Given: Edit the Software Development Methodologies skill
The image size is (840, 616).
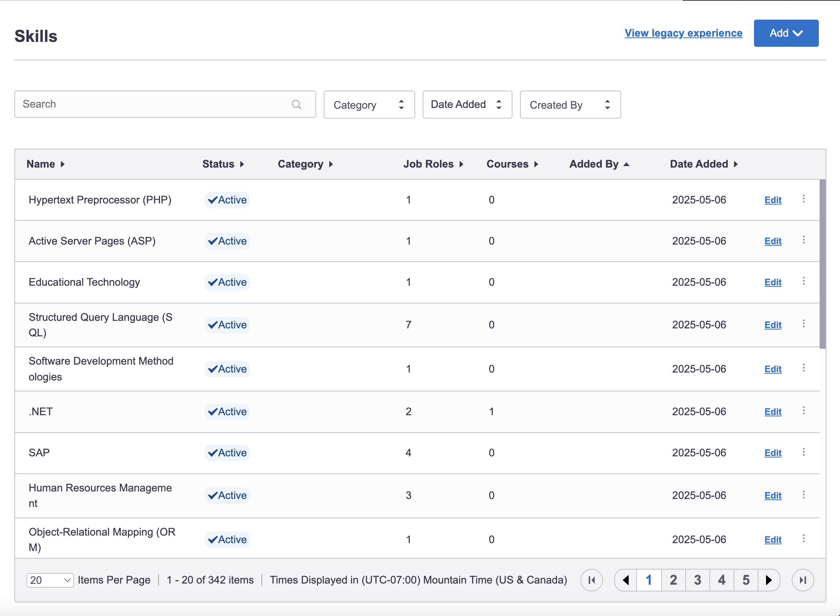Looking at the screenshot, I should [x=773, y=369].
